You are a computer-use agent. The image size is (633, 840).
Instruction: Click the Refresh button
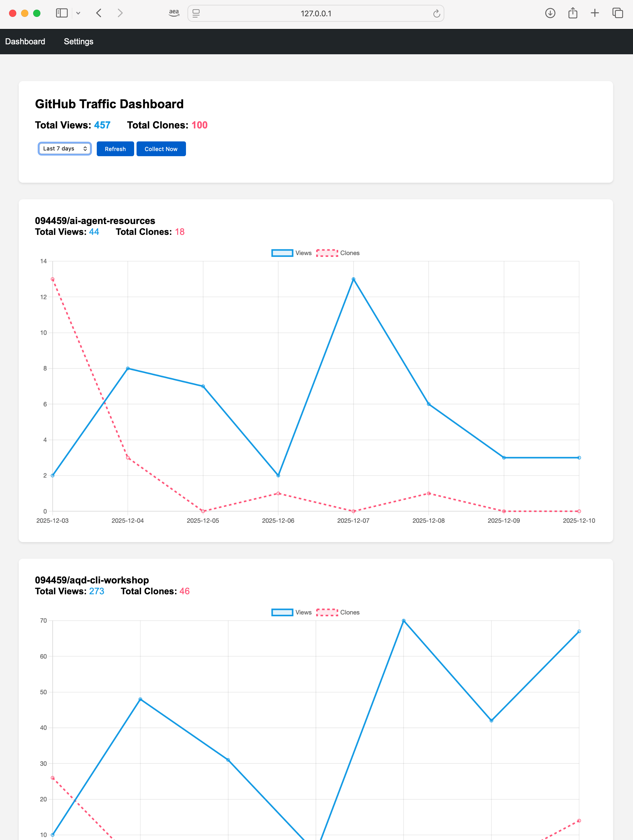[115, 148]
